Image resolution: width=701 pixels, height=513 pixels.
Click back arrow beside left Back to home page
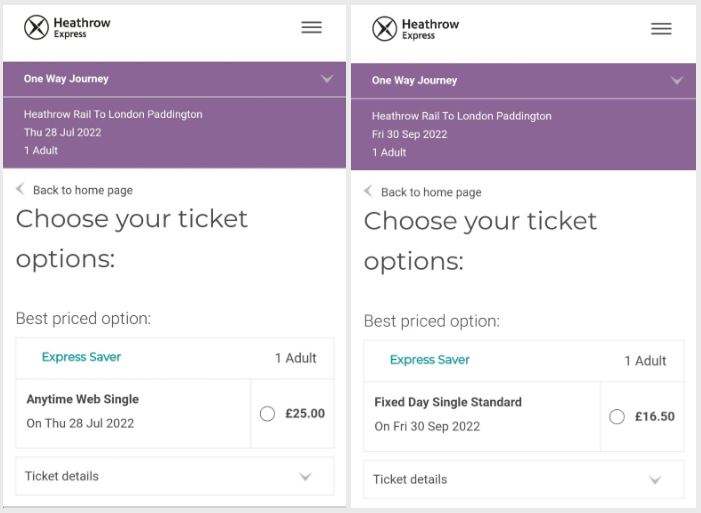click(x=21, y=189)
